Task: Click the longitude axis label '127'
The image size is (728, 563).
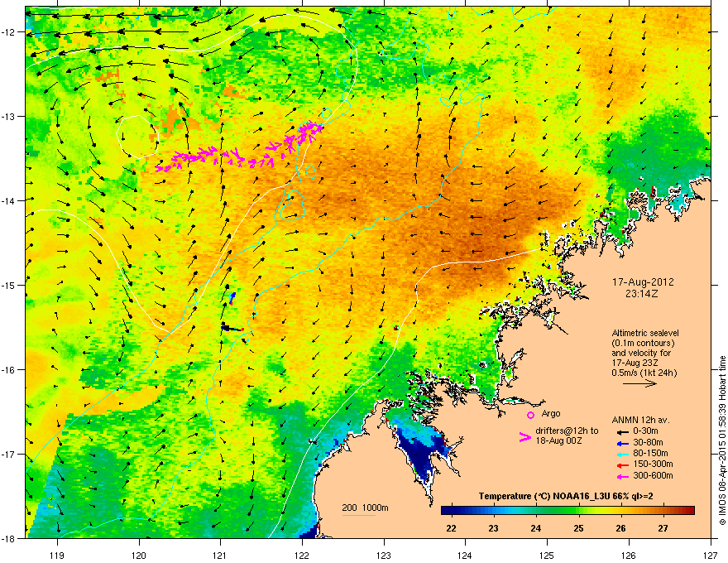Action: point(711,555)
